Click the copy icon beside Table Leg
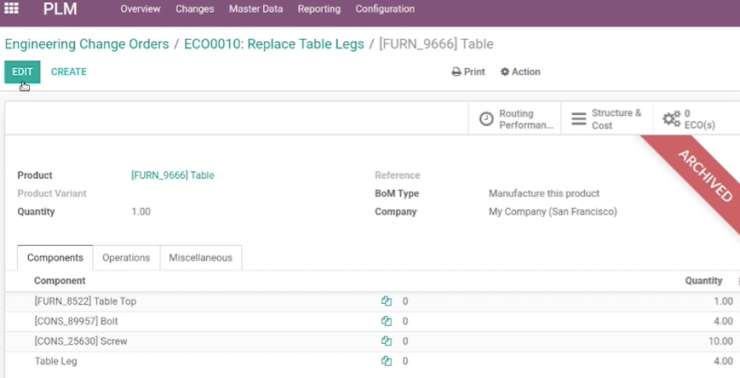The image size is (740, 378). 387,361
